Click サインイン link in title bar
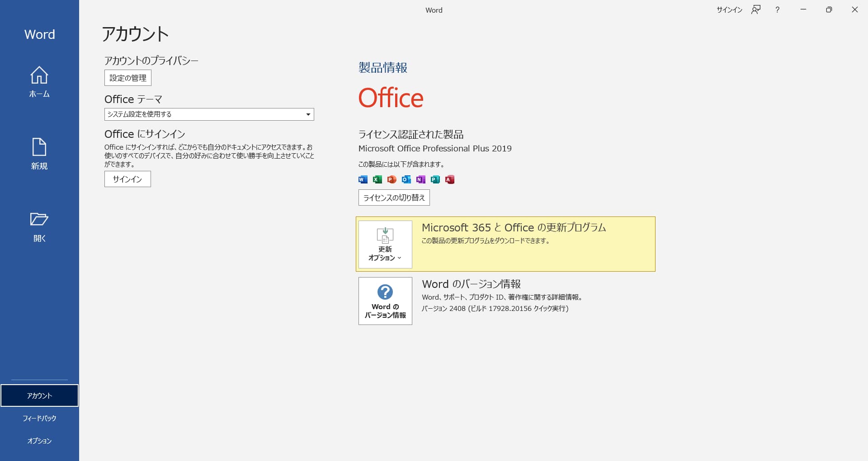Screen dimensions: 868x461 [729, 9]
